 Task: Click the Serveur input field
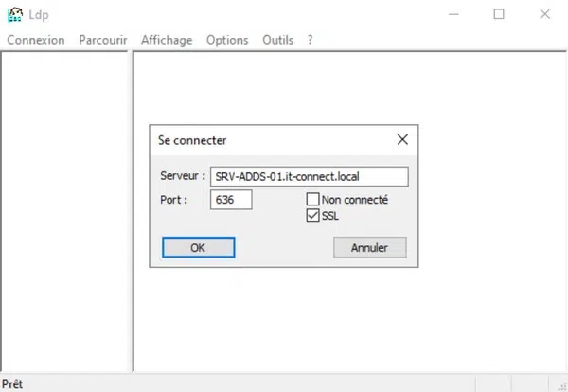(310, 176)
